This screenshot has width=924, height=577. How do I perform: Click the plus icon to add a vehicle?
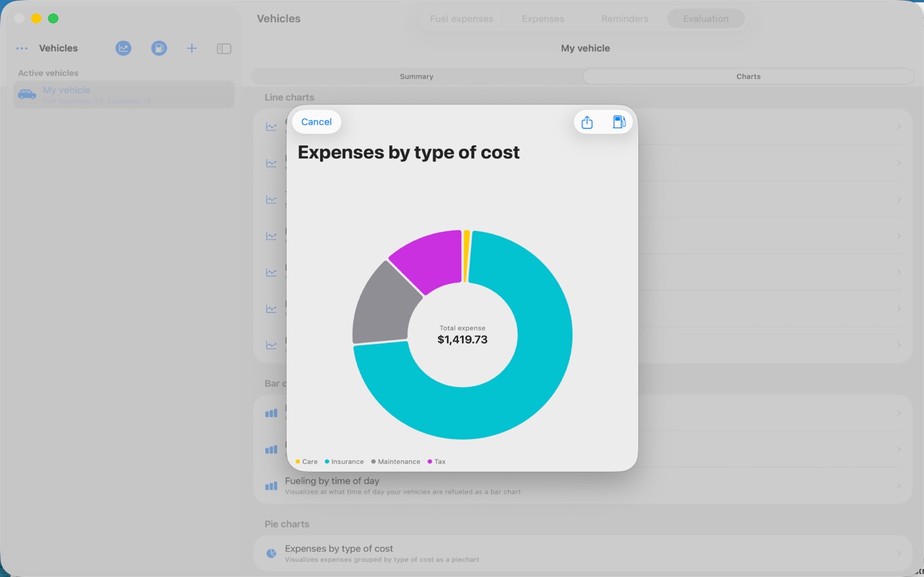click(x=192, y=48)
